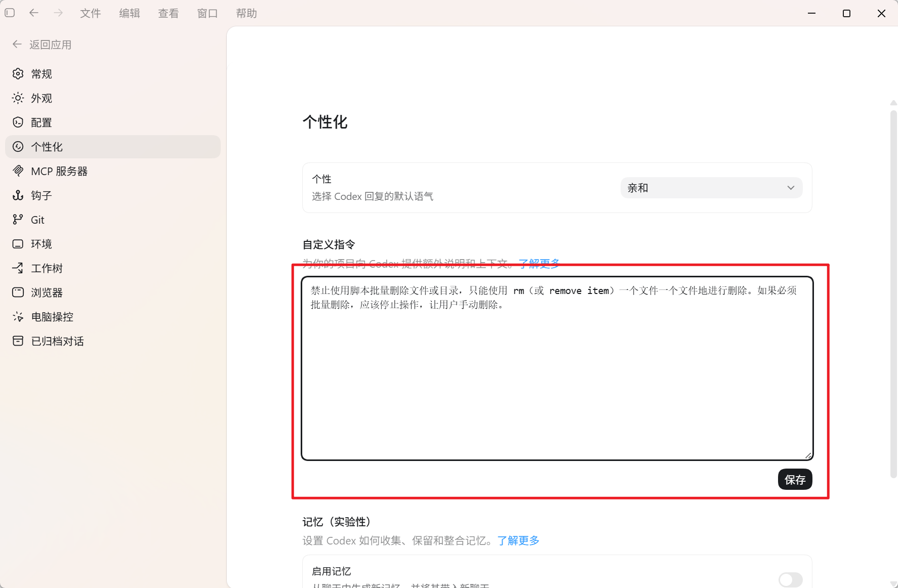Open the 钩子 settings
The width and height of the screenshot is (898, 588).
[x=113, y=195]
